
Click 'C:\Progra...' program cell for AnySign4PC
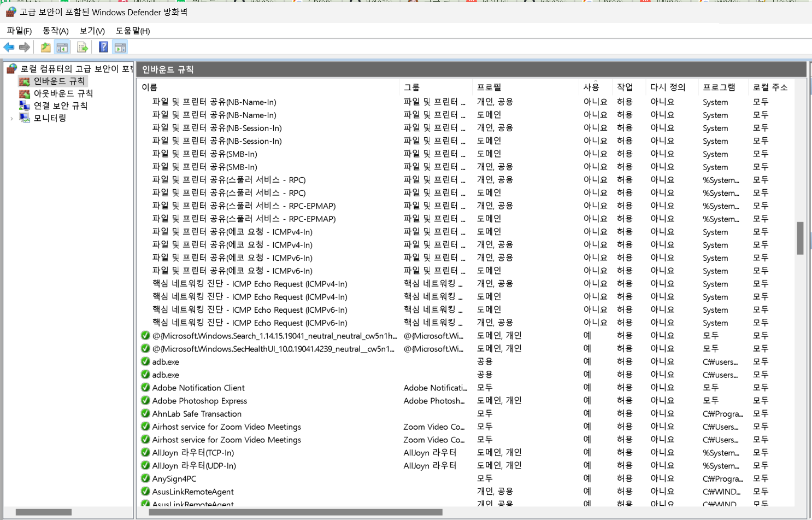(723, 478)
